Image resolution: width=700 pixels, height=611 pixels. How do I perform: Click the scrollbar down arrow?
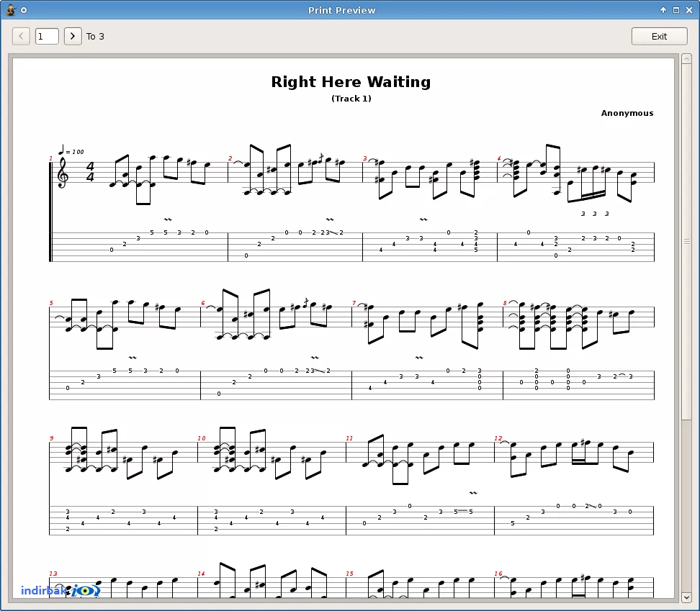pyautogui.click(x=686, y=597)
